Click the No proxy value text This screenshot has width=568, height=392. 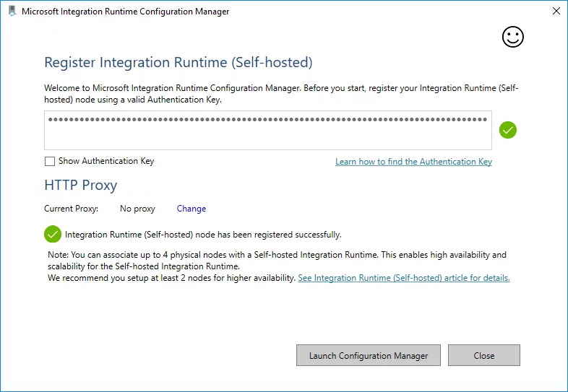(137, 209)
